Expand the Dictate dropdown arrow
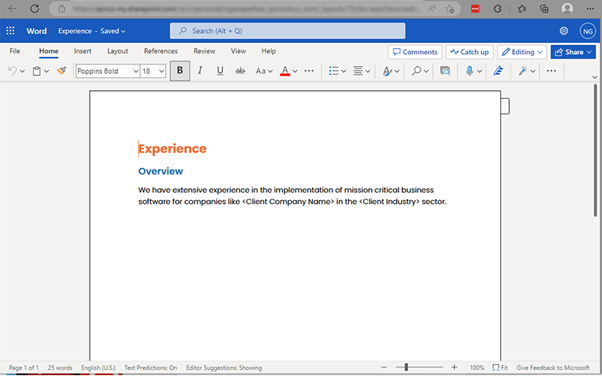 coord(480,71)
